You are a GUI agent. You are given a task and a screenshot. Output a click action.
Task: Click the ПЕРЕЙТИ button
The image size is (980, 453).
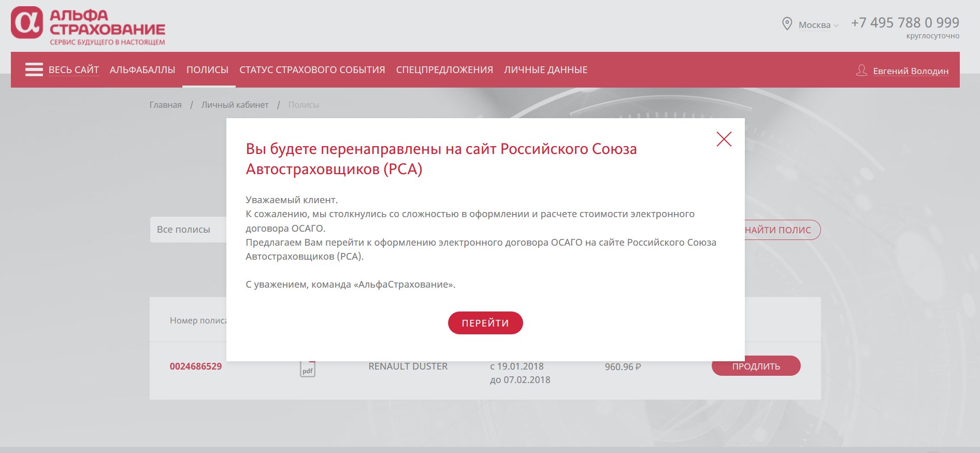coord(485,323)
